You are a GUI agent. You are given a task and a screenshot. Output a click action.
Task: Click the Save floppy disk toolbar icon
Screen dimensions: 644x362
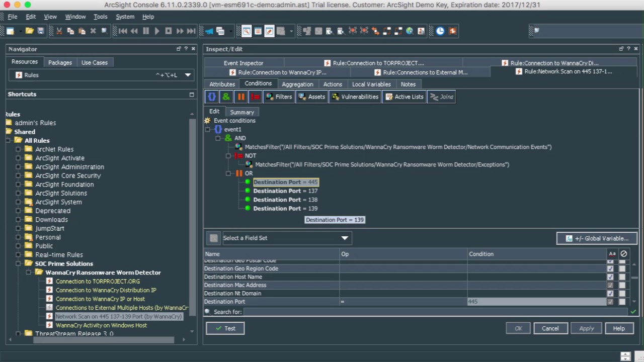tap(41, 31)
